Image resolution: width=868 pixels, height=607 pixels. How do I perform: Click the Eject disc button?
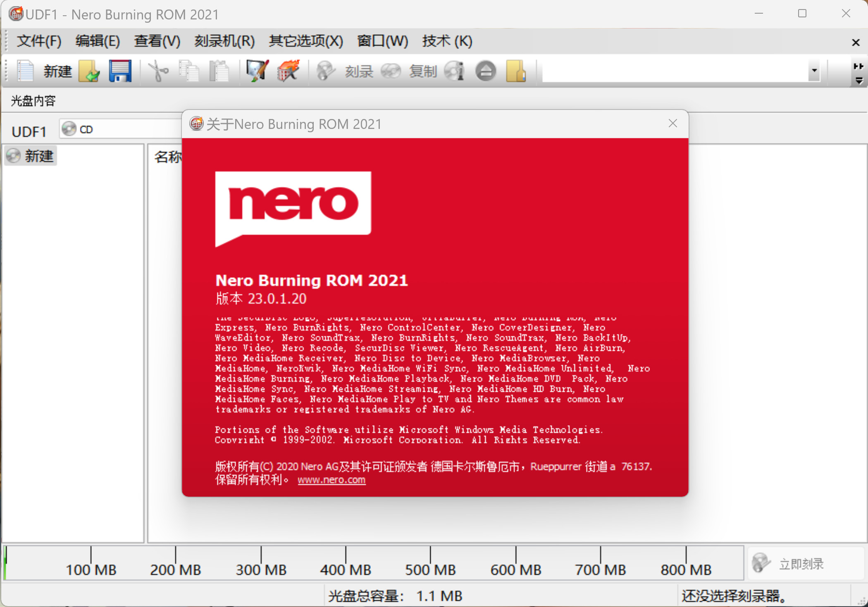486,71
